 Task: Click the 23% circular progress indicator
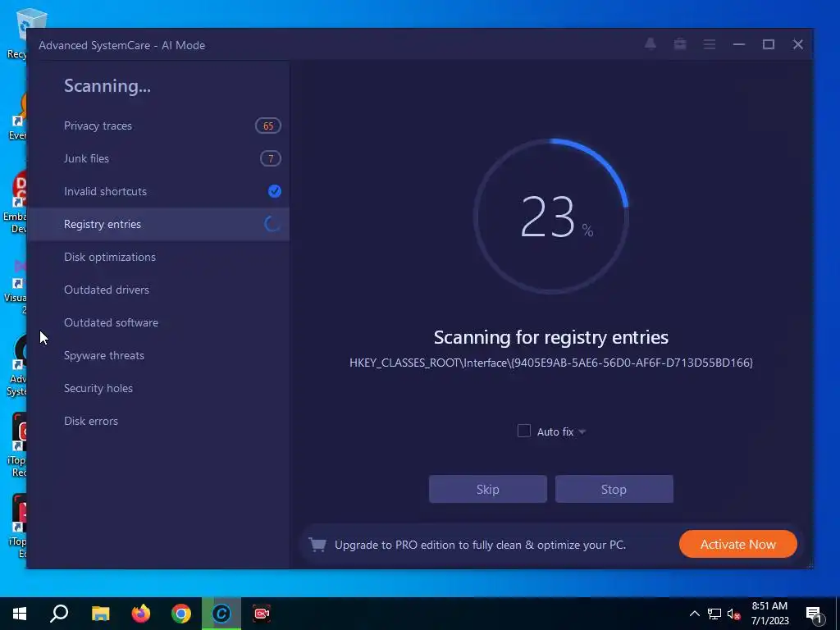(551, 216)
